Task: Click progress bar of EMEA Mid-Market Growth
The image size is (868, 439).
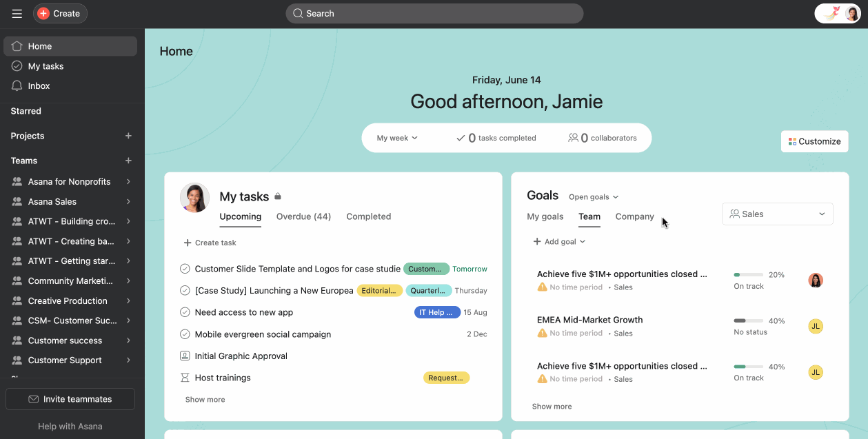Action: coord(748,320)
